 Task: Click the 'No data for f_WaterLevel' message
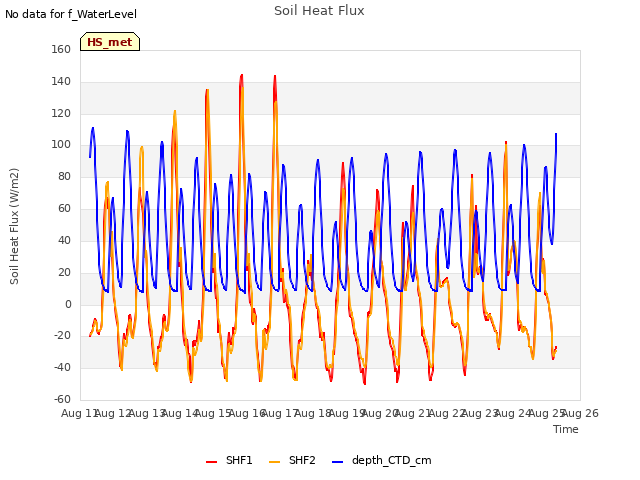coord(71,14)
